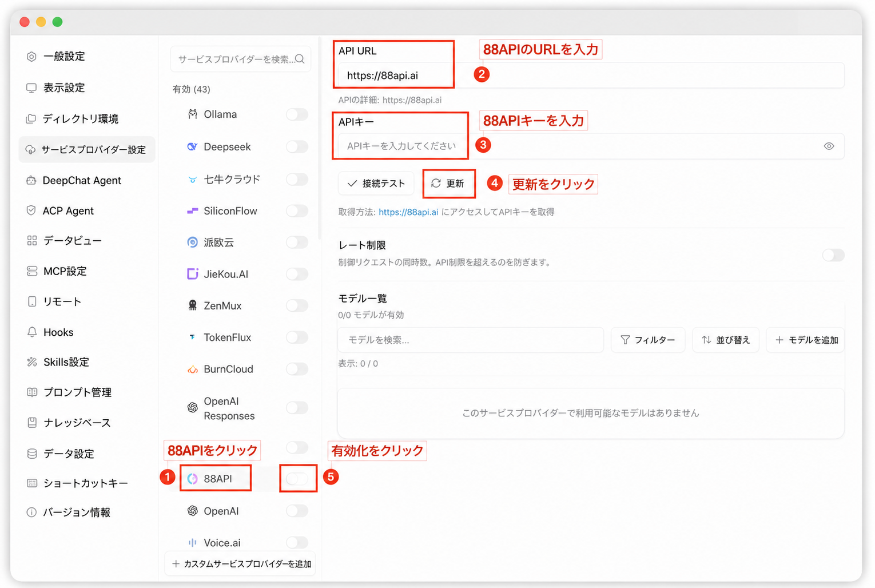Screen dimensions: 875x588
Task: Click カスタムサービスプロバイダーを追加 button
Action: pyautogui.click(x=241, y=564)
